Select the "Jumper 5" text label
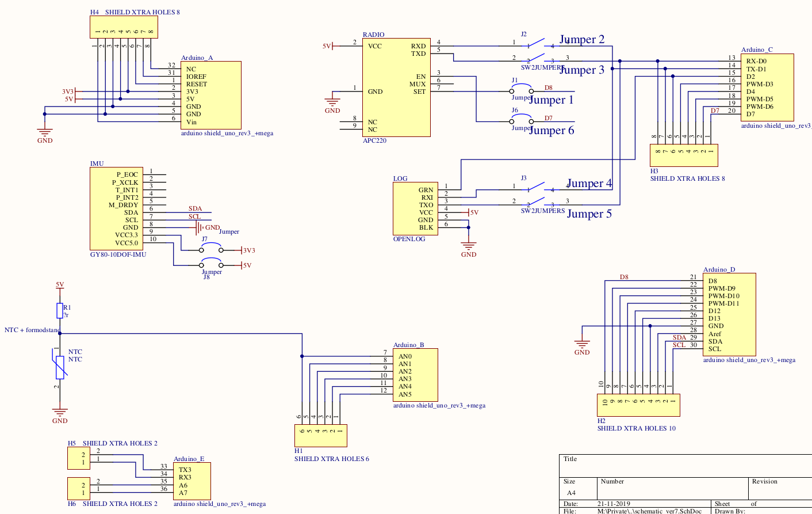The width and height of the screenshot is (812, 514). (x=589, y=214)
